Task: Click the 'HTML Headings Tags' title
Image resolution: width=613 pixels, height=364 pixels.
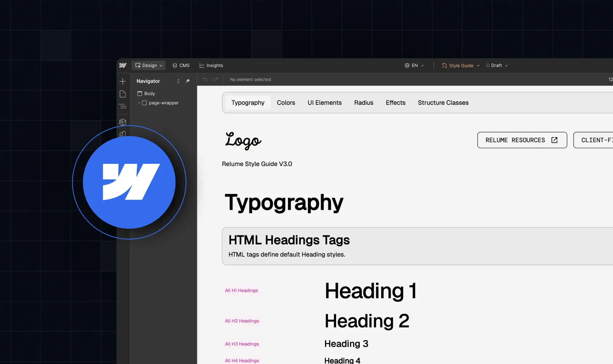Action: coord(289,240)
